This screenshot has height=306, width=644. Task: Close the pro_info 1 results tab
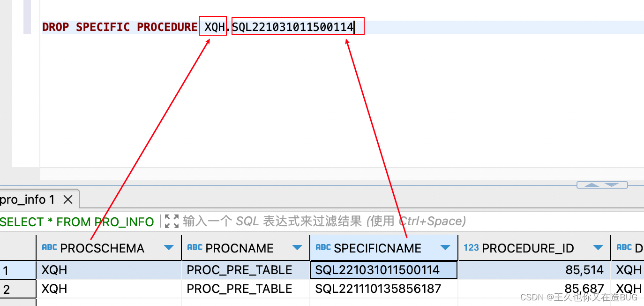68,199
